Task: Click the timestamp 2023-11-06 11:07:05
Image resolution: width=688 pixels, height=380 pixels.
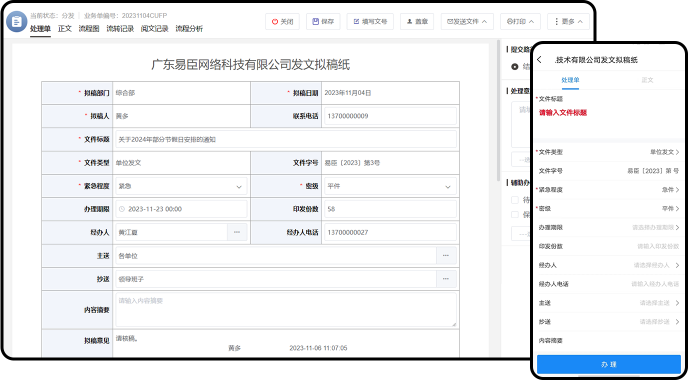Action: click(318, 348)
